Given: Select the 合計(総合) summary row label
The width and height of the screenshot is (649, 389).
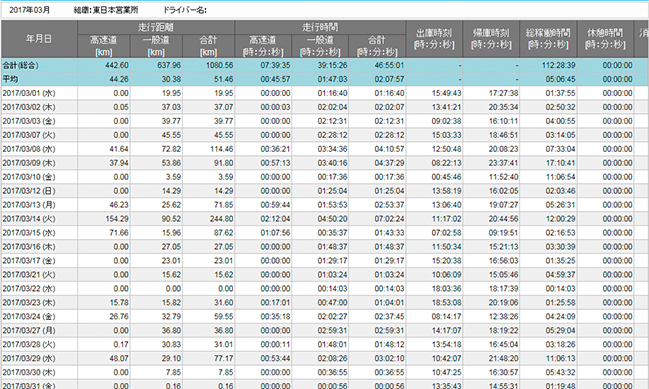Looking at the screenshot, I should (21, 65).
